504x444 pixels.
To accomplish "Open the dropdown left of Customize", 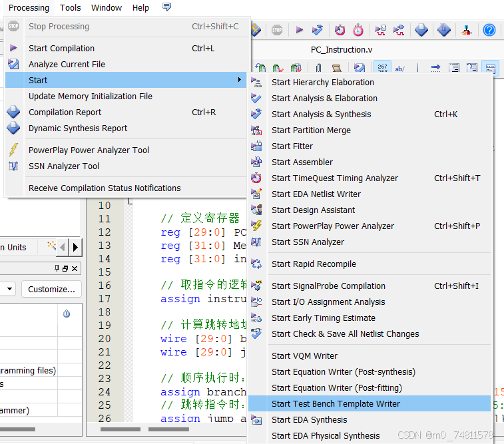I will [9, 289].
